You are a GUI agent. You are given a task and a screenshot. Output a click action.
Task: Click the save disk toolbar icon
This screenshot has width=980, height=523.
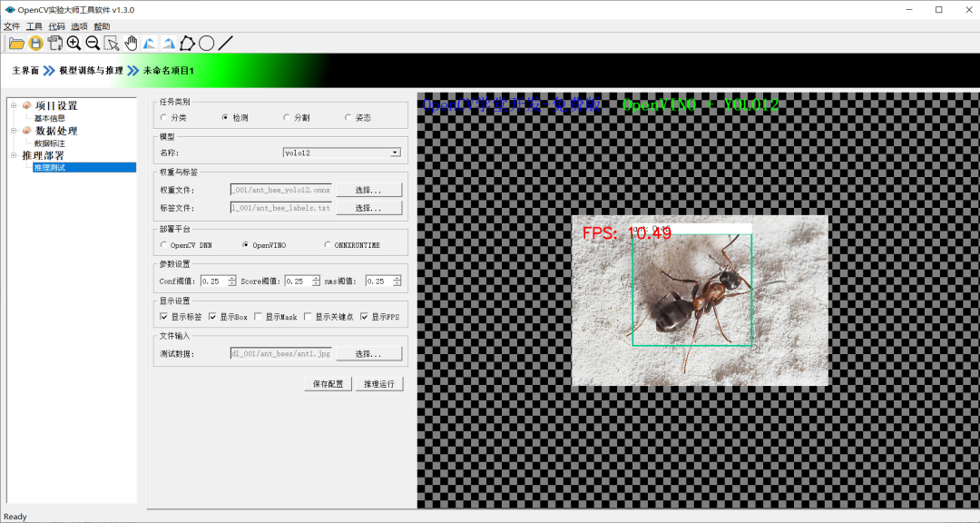pyautogui.click(x=35, y=43)
